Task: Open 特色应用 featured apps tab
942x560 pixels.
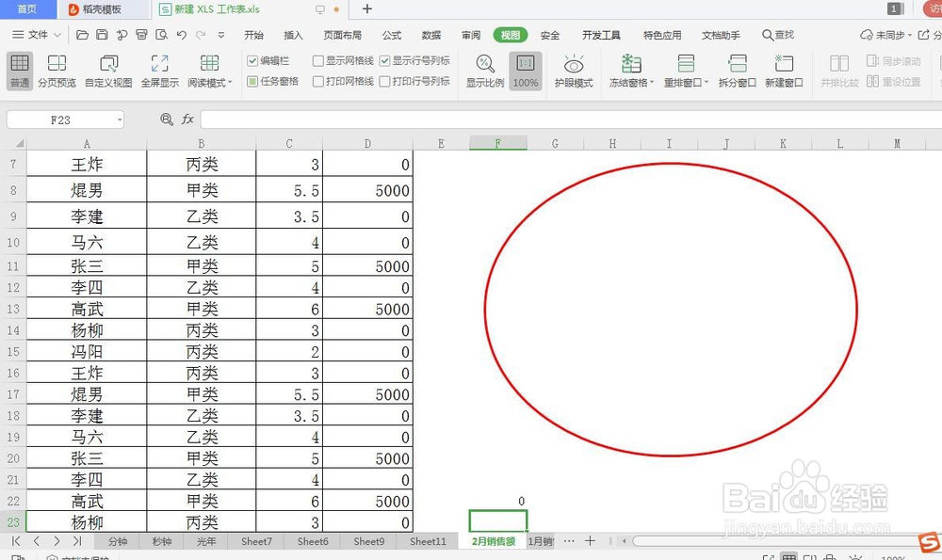Action: (662, 35)
